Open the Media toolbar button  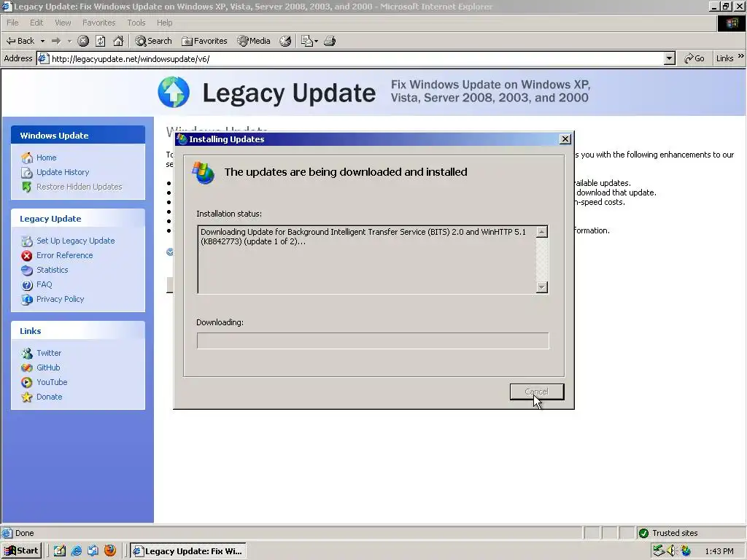254,41
